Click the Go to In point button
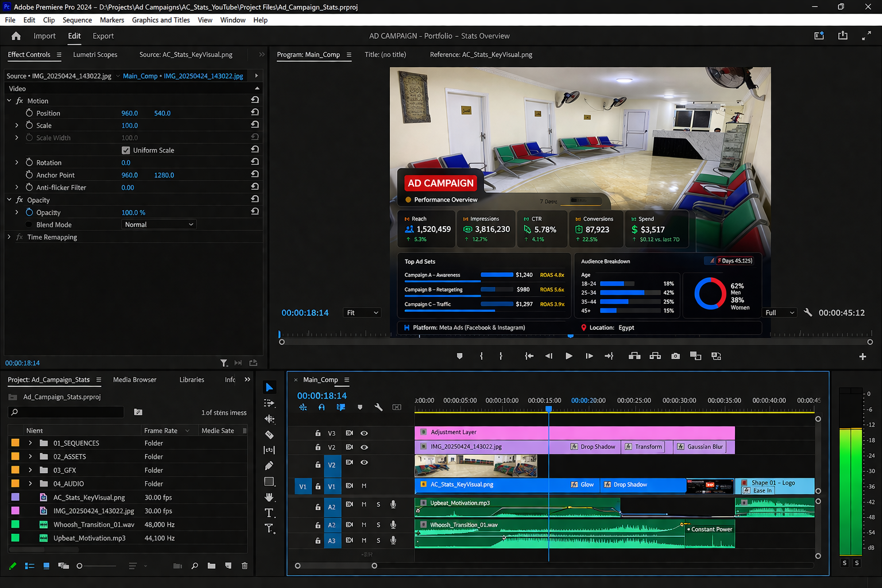This screenshot has height=588, width=882. click(529, 356)
